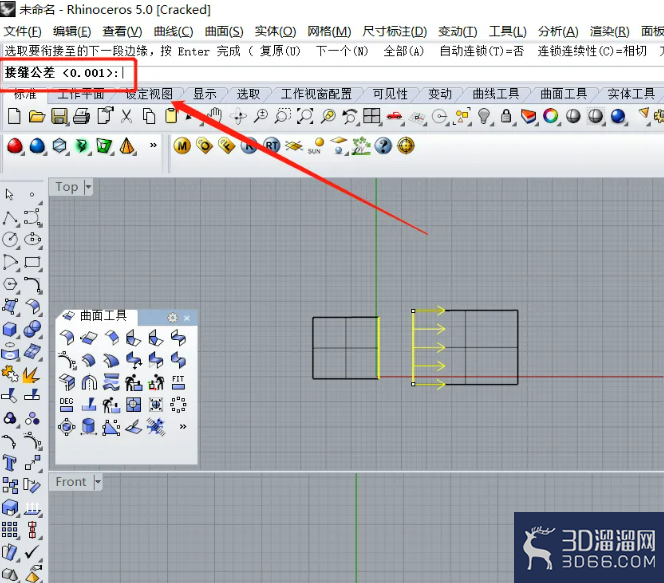The height and width of the screenshot is (583, 664).
Task: Click the light bulb hide/show icon
Action: point(484,116)
